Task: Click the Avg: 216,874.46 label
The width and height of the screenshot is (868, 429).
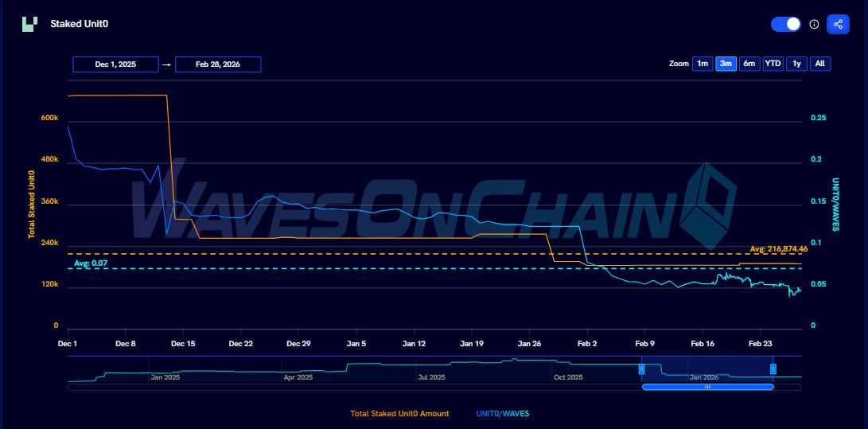Action: coord(779,249)
